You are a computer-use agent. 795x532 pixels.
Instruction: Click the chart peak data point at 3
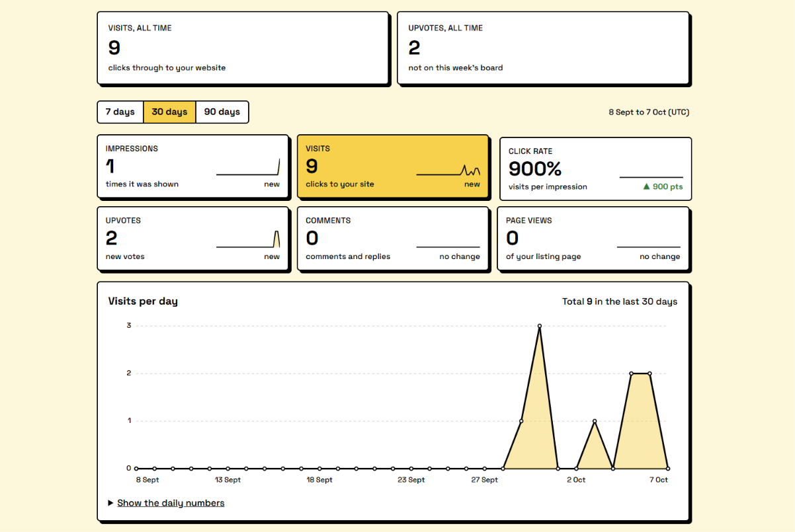[540, 326]
